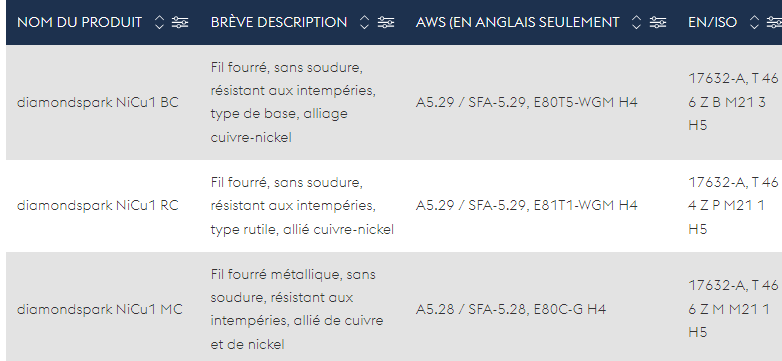Sort by Nom du produit arrows
This screenshot has height=361, width=782.
(x=159, y=22)
